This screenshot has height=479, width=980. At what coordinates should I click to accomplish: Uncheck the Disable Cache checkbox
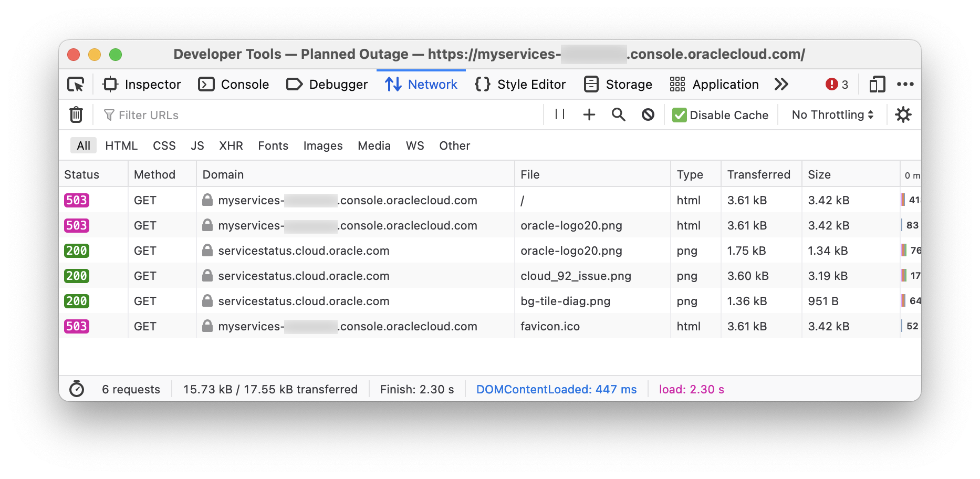(680, 115)
